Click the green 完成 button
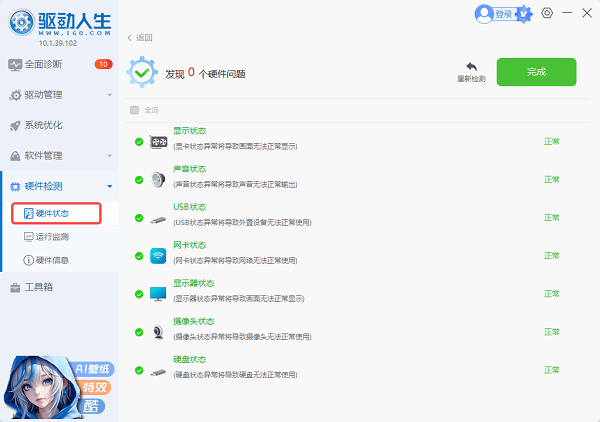 536,72
